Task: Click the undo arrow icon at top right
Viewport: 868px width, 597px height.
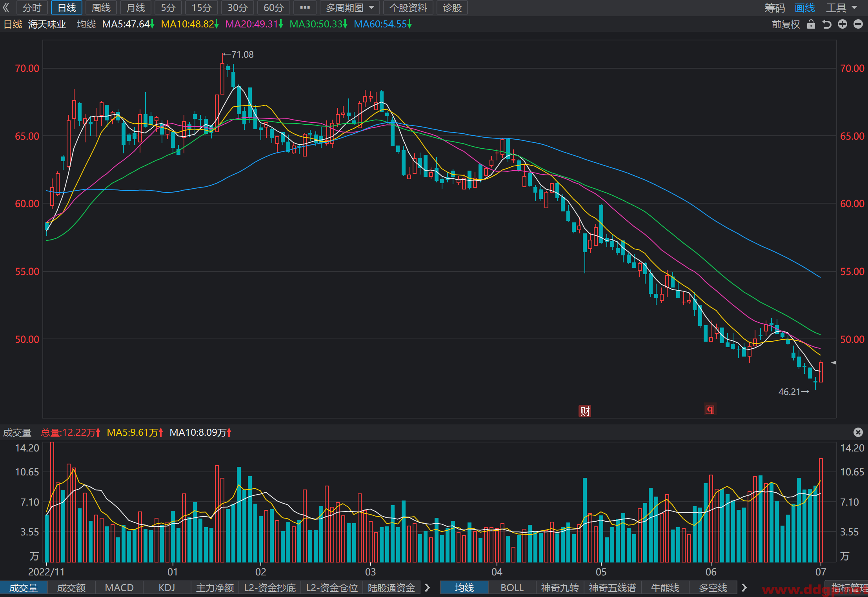Action: (827, 24)
